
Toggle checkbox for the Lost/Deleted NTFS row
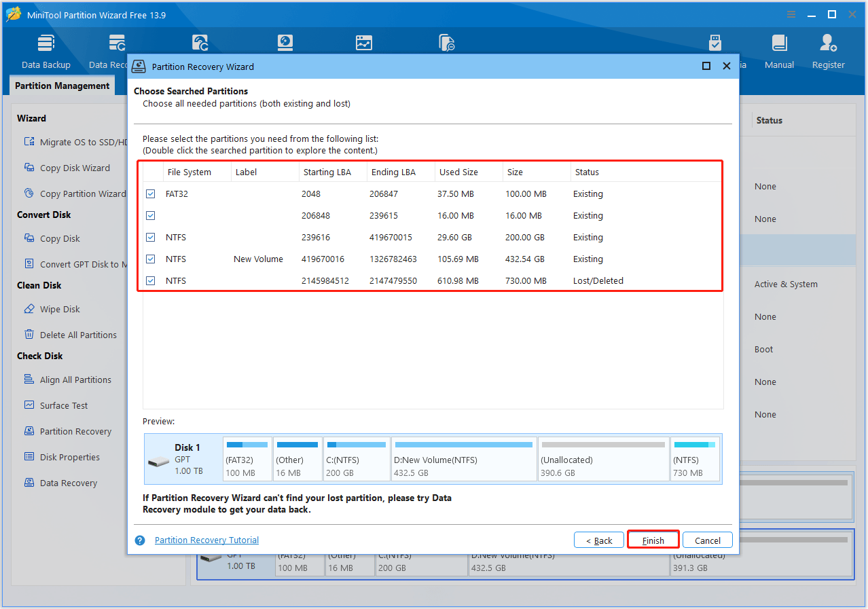pyautogui.click(x=151, y=281)
